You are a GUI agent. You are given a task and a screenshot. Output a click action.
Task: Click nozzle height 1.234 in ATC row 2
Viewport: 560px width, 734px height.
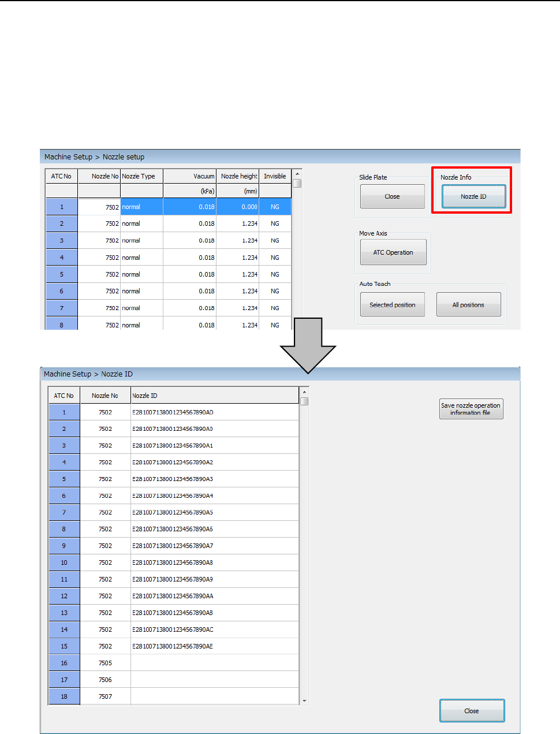pos(238,223)
